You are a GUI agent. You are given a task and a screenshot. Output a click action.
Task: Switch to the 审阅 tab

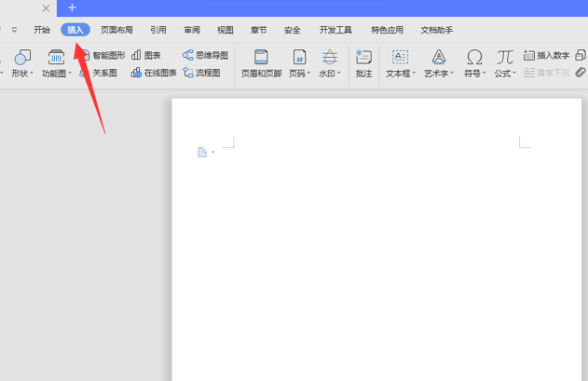coord(192,30)
